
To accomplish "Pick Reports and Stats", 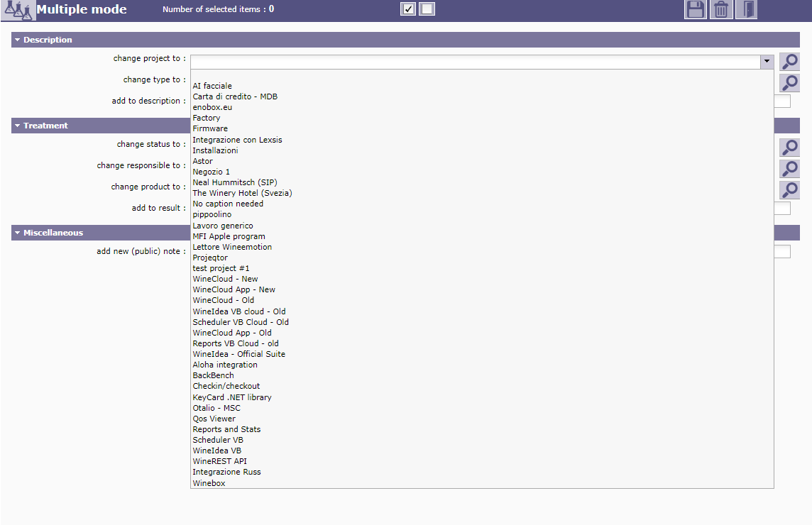I will [x=482, y=430].
